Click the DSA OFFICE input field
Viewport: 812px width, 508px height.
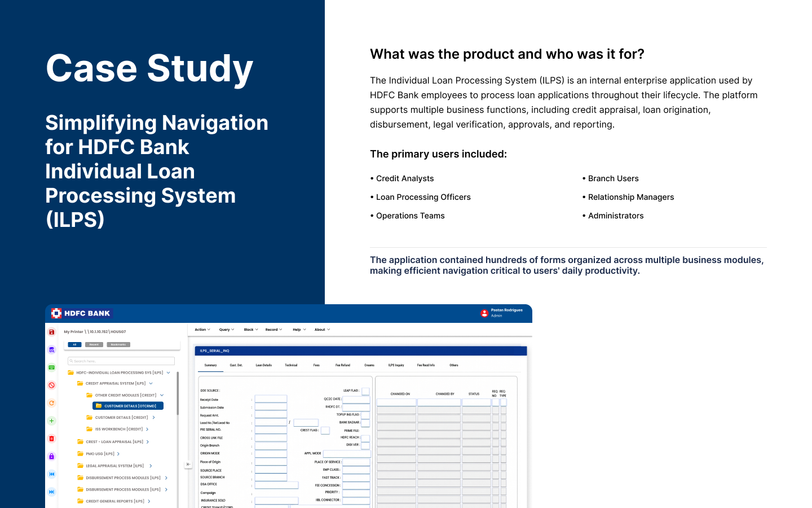[276, 485]
